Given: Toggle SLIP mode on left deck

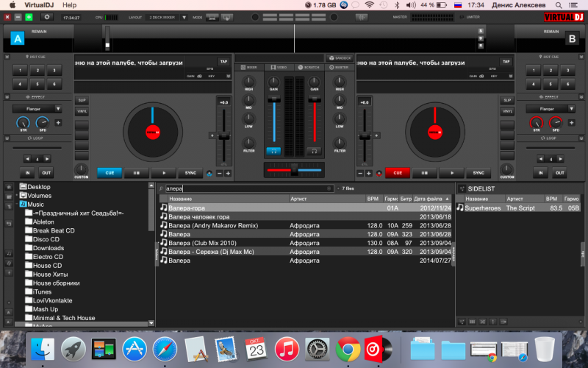Looking at the screenshot, I should (x=82, y=100).
